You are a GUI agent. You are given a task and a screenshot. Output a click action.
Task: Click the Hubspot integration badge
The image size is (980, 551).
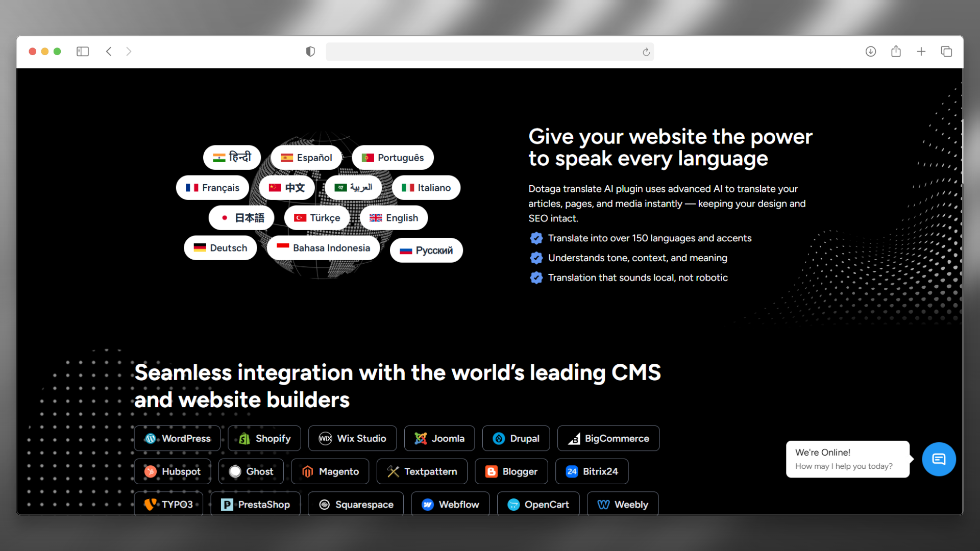pyautogui.click(x=173, y=471)
